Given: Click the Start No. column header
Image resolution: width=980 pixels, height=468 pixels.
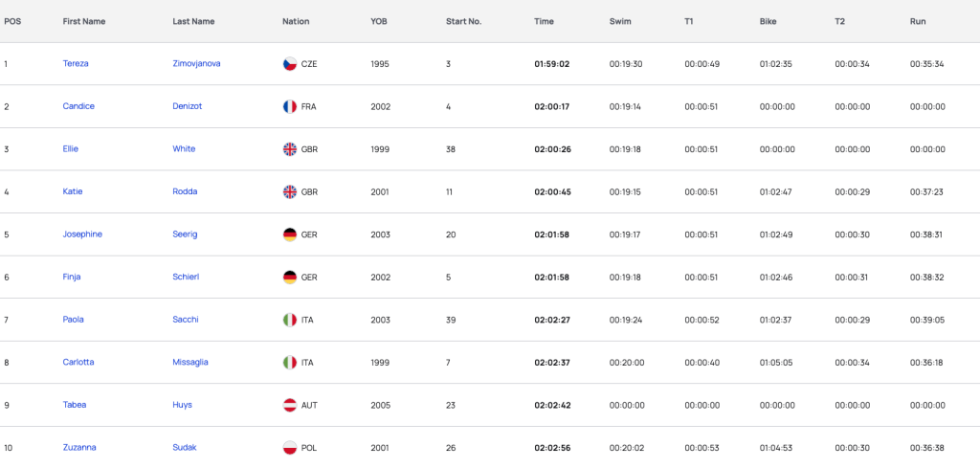Looking at the screenshot, I should (464, 21).
